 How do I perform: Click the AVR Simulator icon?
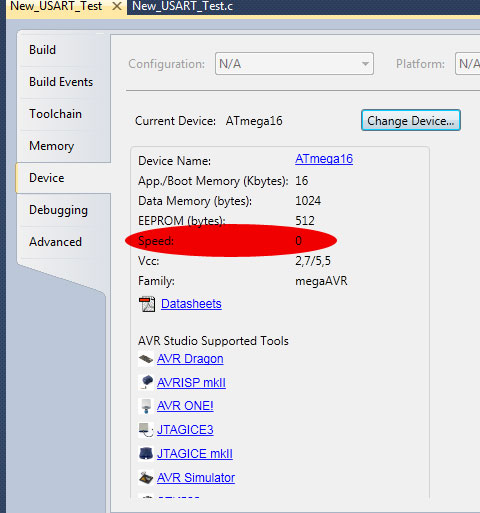(146, 478)
